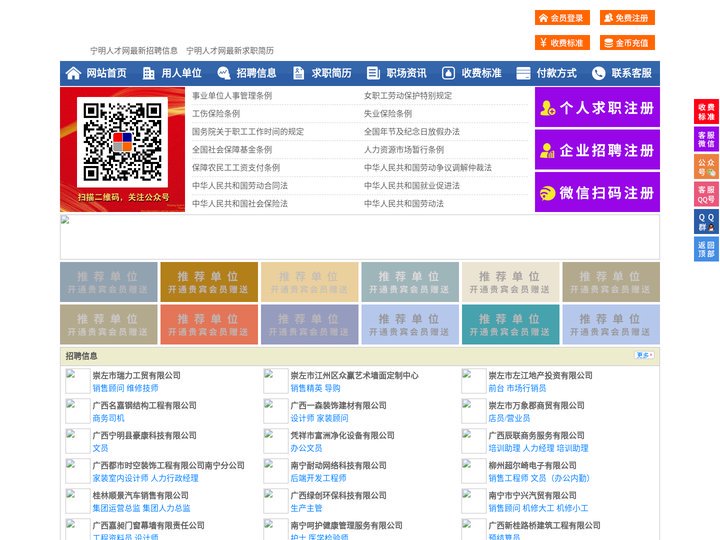The image size is (720, 540).
Task: Open the 全国社会保障基金条例 link
Action: 232,149
